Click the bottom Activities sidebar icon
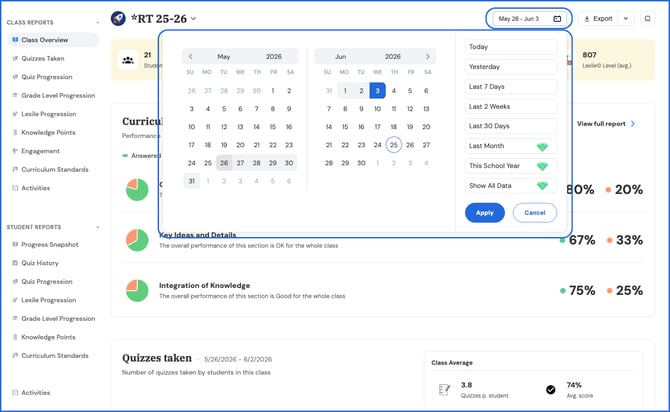 click(15, 393)
